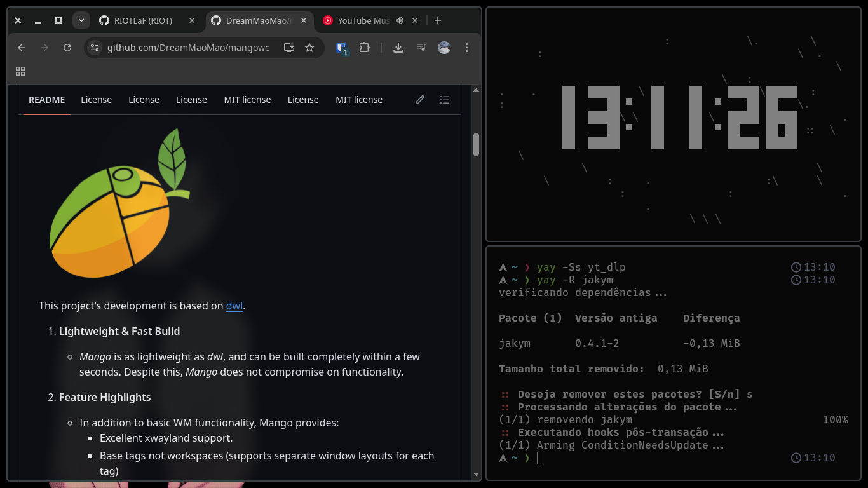Go back to the previous page

(x=22, y=48)
